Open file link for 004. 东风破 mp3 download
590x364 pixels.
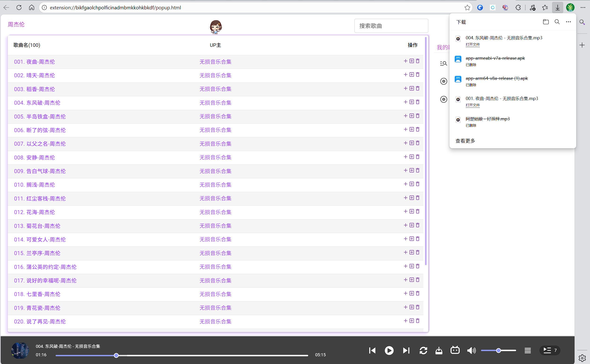click(x=472, y=45)
